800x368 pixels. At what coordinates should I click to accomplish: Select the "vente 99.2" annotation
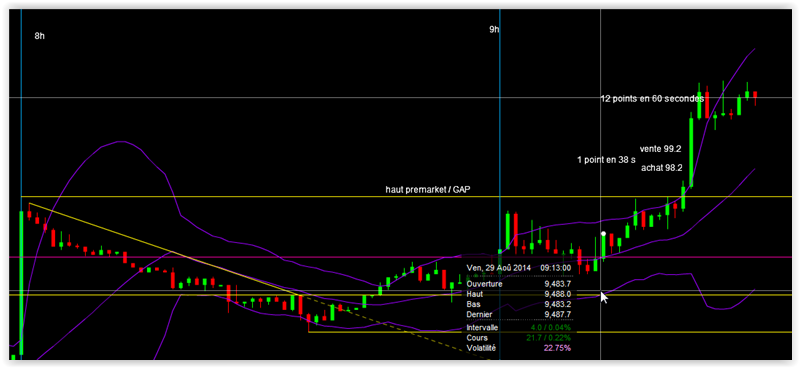[661, 150]
